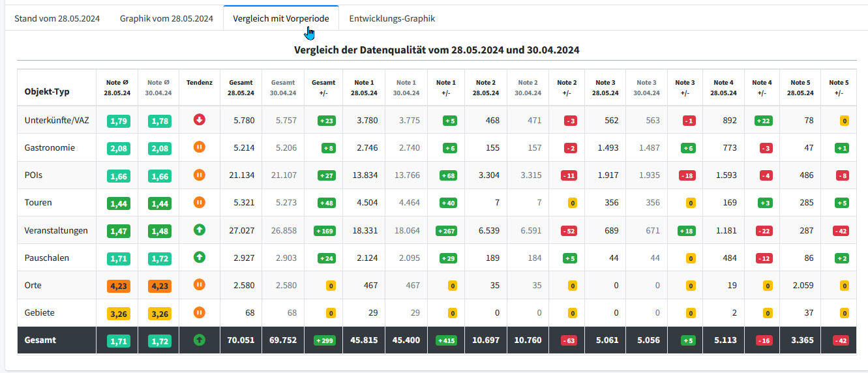Click the orange pause trend icon for Orte
Screen dimensions: 868x373
click(x=200, y=284)
